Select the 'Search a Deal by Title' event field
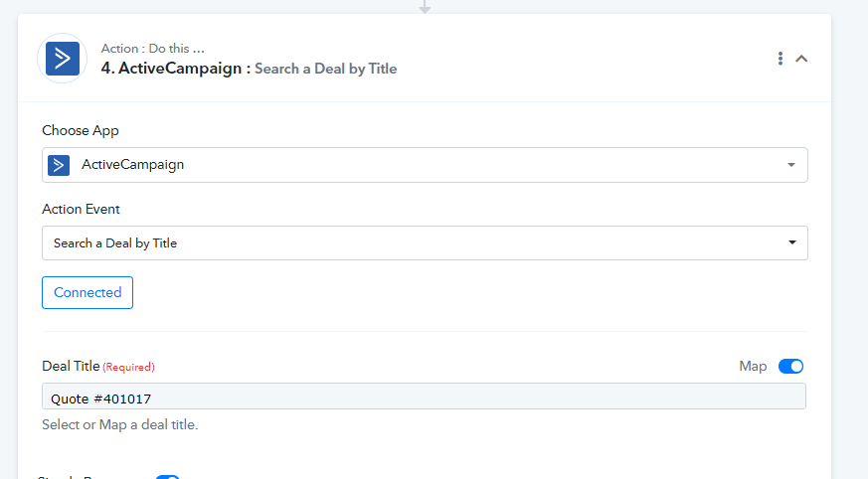The image size is (868, 479). pyautogui.click(x=398, y=242)
